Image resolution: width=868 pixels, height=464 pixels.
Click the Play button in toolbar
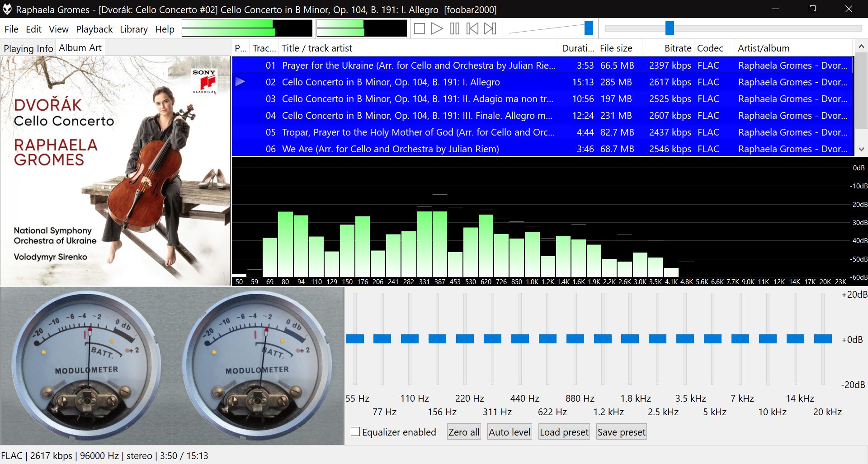(x=437, y=29)
